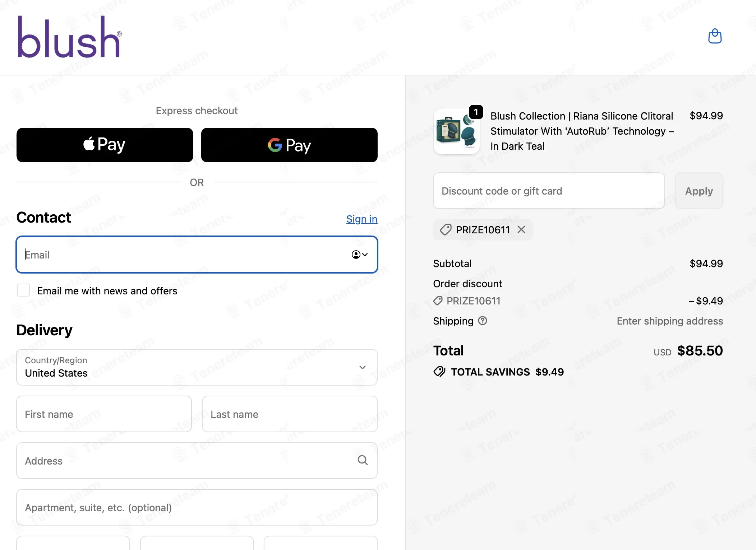Image resolution: width=756 pixels, height=550 pixels.
Task: Open the email autofill contact dropdown
Action: 359,255
